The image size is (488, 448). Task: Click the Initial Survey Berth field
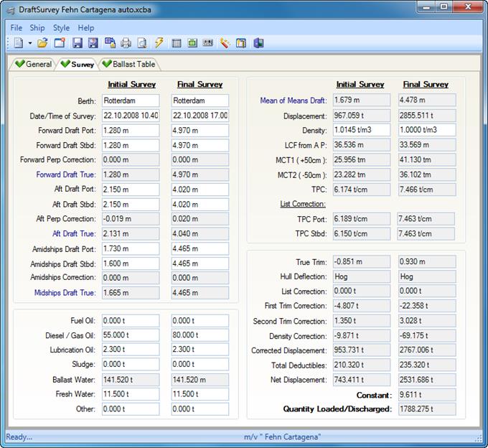(x=131, y=101)
